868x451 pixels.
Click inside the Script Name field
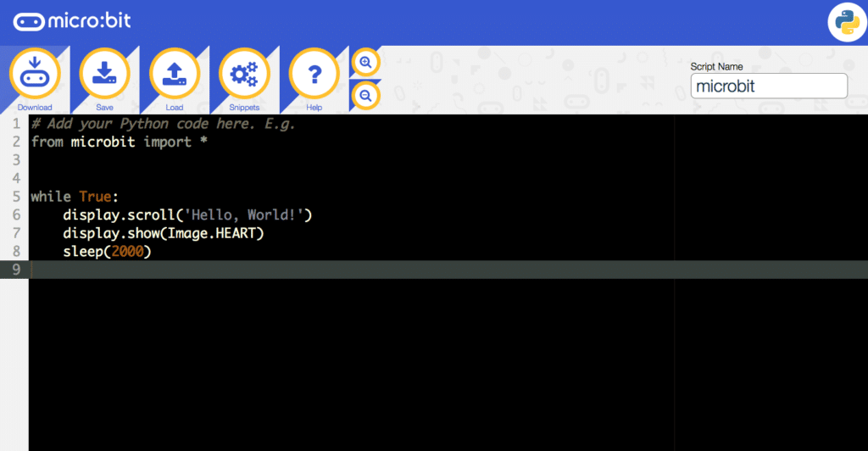coord(769,86)
